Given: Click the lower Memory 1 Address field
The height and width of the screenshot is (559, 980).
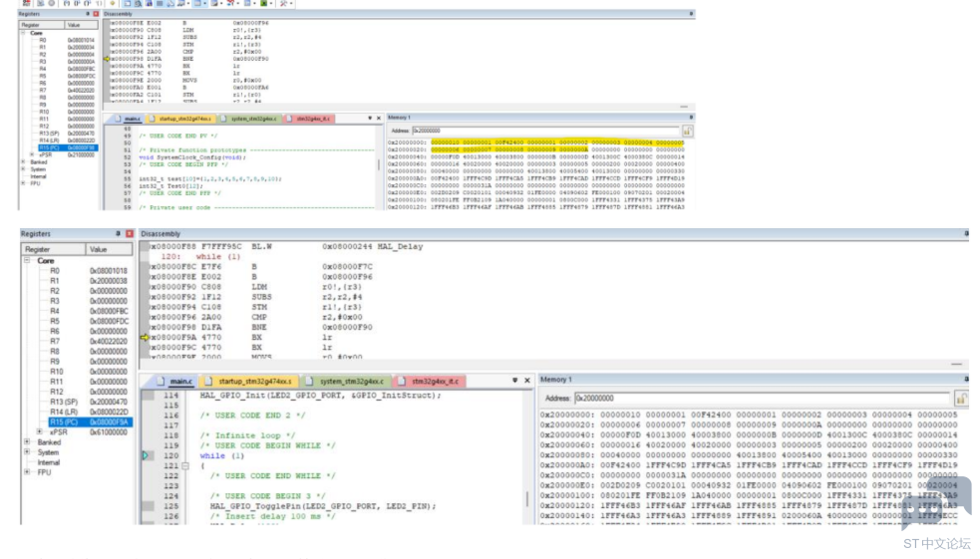Looking at the screenshot, I should click(x=763, y=399).
